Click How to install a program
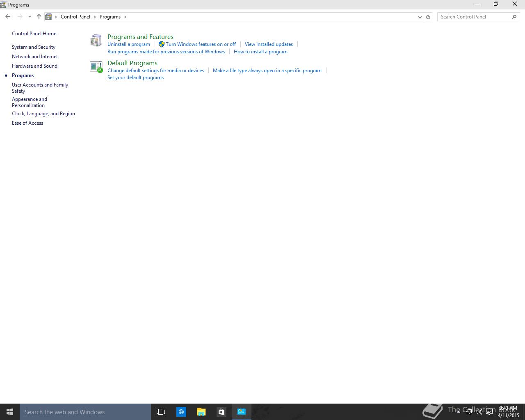Screen dimensions: 525x420 click(260, 52)
